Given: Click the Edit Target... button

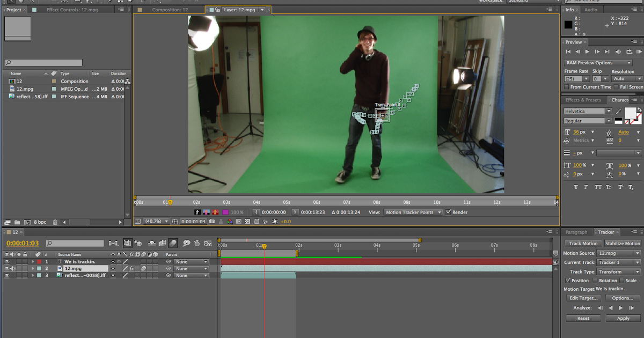Looking at the screenshot, I should coord(583,298).
